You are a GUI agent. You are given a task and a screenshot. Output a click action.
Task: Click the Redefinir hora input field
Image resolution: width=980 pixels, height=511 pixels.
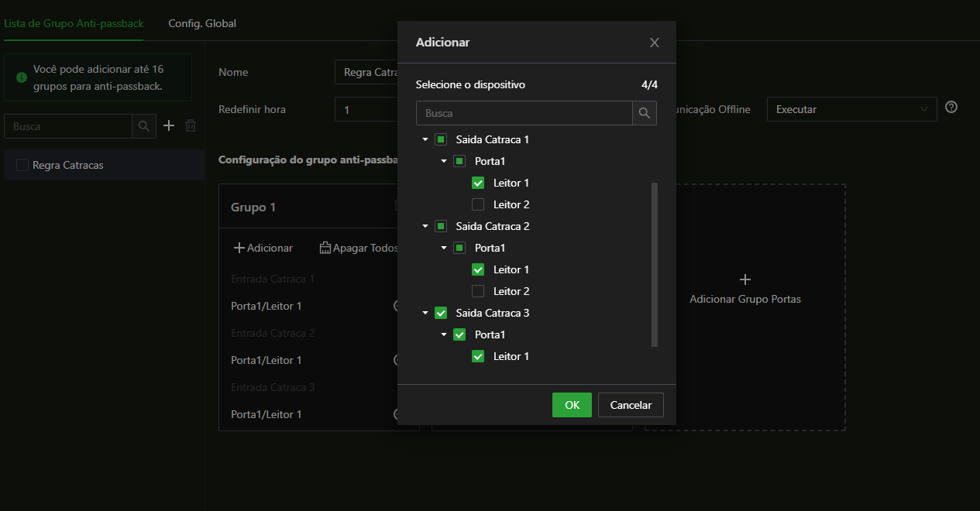click(x=366, y=109)
